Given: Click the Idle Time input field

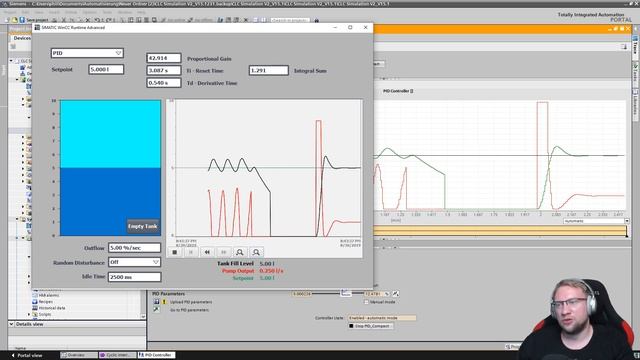Looking at the screenshot, I should click(134, 277).
